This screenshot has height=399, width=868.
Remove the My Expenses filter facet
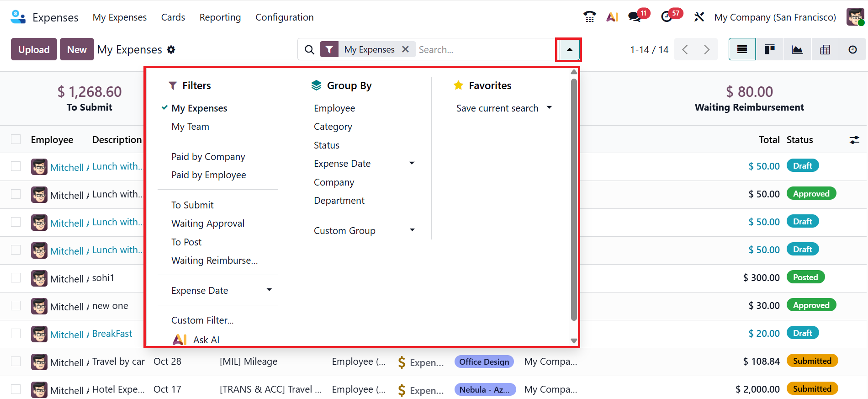(x=405, y=49)
